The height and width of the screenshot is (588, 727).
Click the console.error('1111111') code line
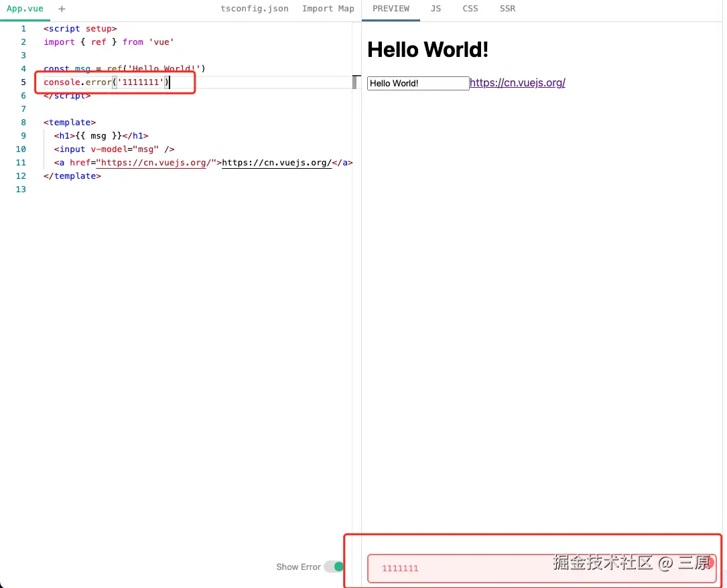tap(107, 82)
